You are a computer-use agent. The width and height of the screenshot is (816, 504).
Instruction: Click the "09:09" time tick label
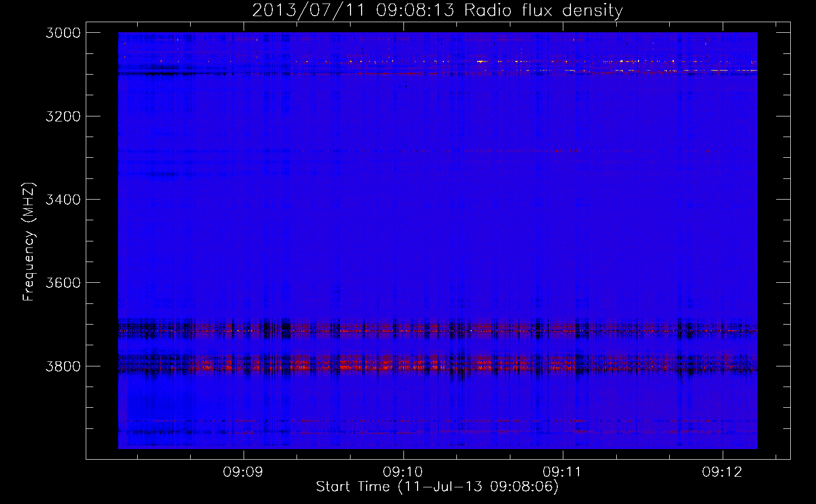point(244,472)
